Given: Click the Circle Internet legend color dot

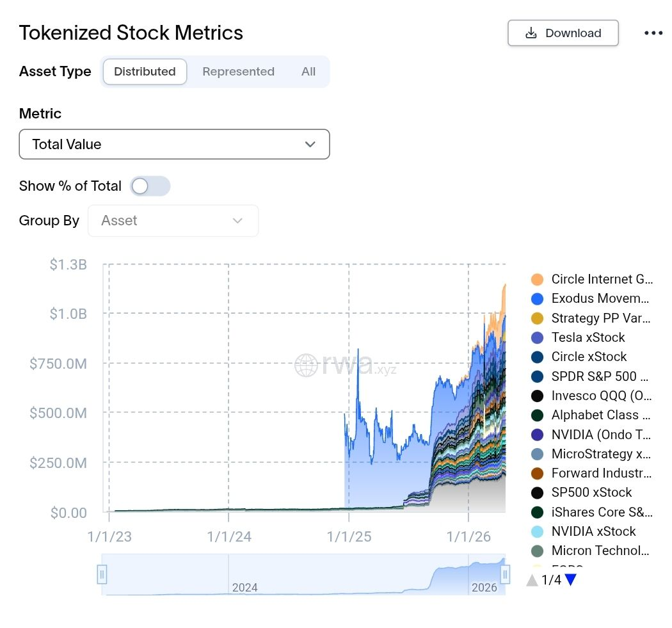Looking at the screenshot, I should (x=538, y=279).
